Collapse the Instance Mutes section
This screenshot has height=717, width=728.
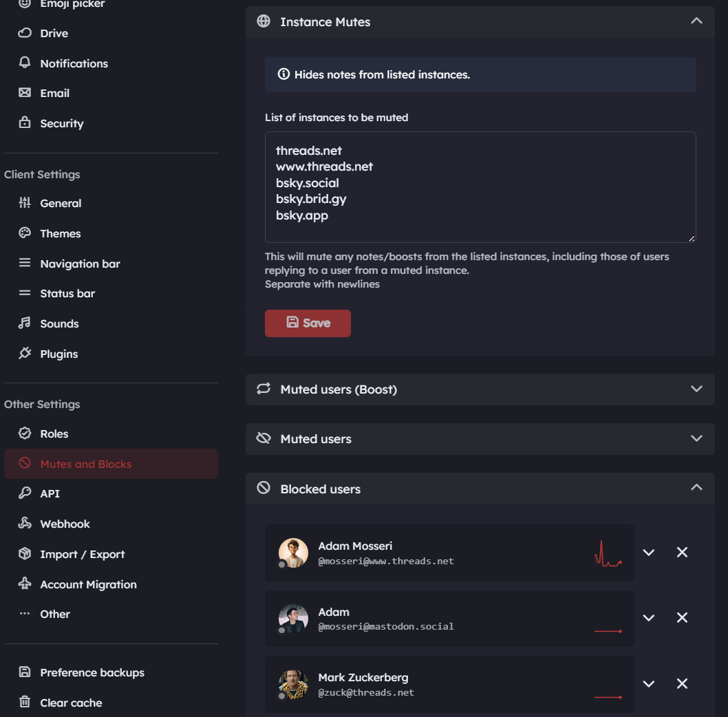[696, 21]
